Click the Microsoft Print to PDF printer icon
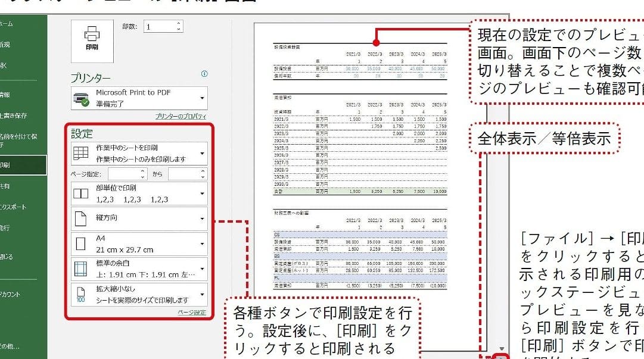This screenshot has height=359, width=644. point(80,98)
